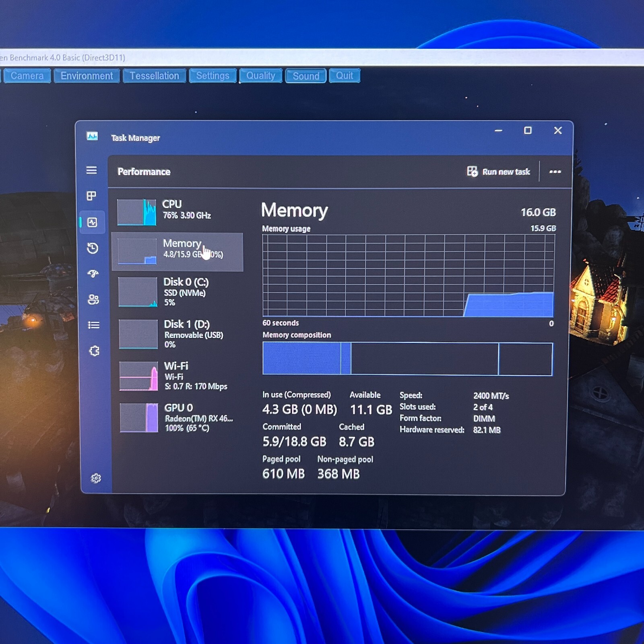The height and width of the screenshot is (644, 644).
Task: Open the Users page icon
Action: [93, 299]
